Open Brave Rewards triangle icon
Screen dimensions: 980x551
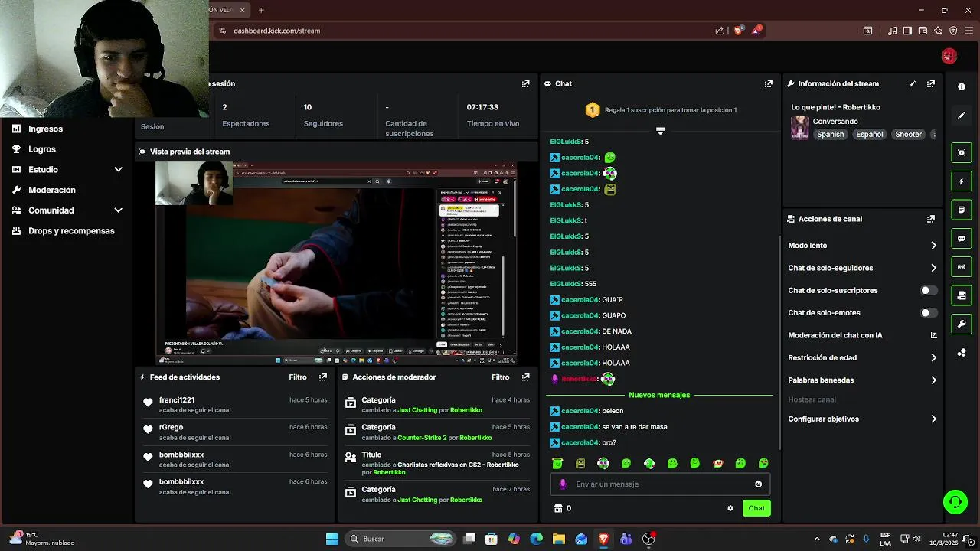coord(756,31)
